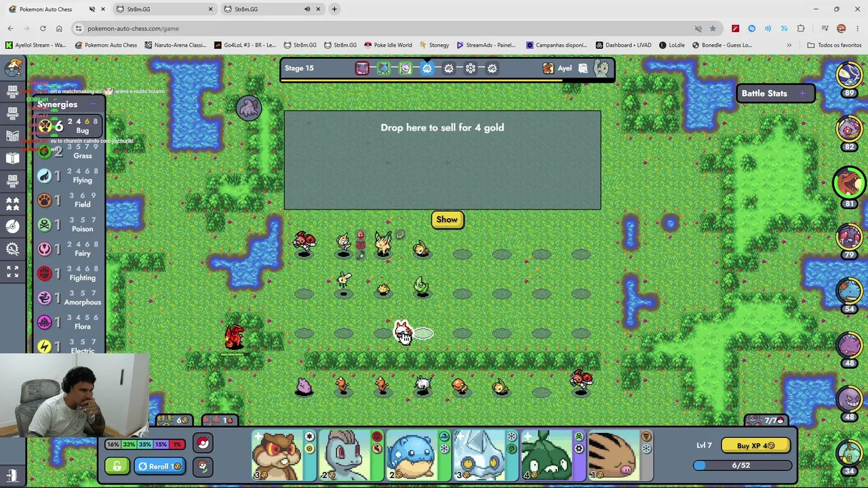Image resolution: width=868 pixels, height=488 pixels.
Task: Select the Fighting synergy fist icon
Action: click(x=45, y=274)
